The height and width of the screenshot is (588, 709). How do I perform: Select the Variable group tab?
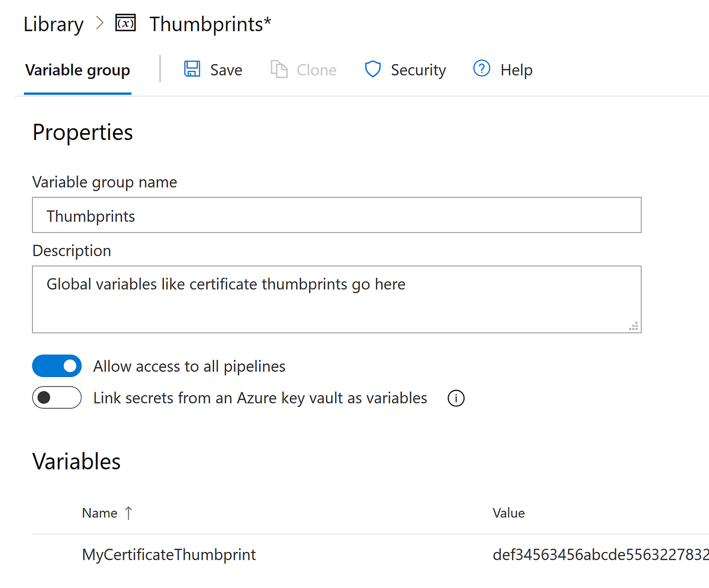pos(77,69)
